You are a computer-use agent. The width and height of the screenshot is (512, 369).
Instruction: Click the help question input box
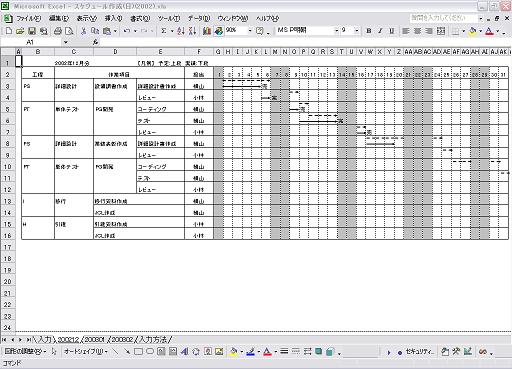[443, 18]
